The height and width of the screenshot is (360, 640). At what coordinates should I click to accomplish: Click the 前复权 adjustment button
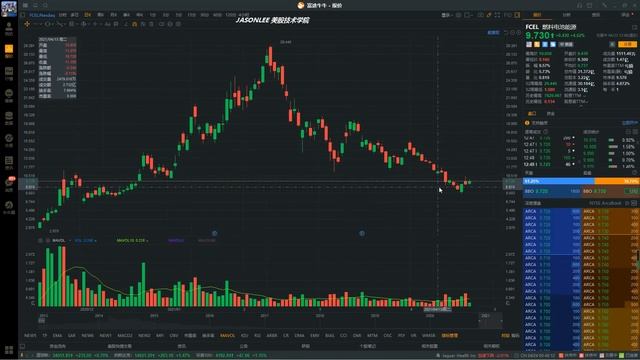coord(493,32)
